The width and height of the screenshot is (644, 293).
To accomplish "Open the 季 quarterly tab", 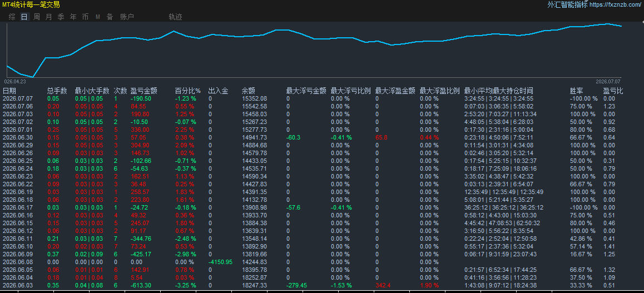I will 61,17.
